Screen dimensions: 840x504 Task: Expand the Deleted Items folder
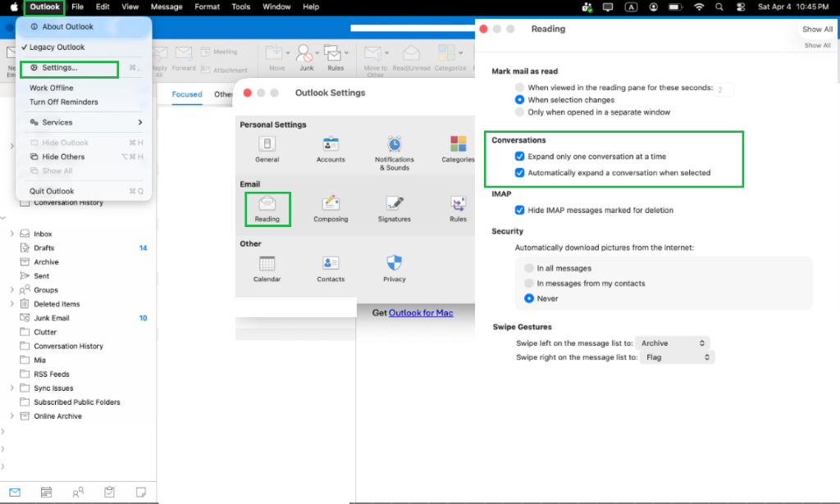tap(11, 303)
